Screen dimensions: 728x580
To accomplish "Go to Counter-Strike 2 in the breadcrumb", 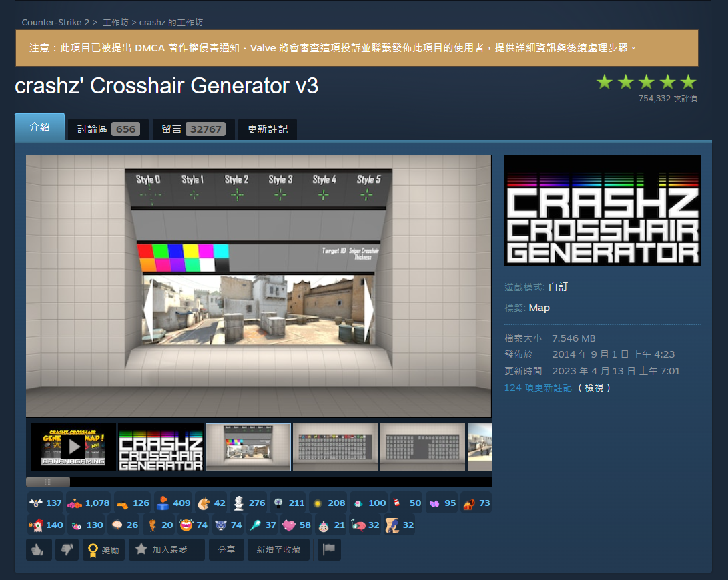I will [55, 22].
